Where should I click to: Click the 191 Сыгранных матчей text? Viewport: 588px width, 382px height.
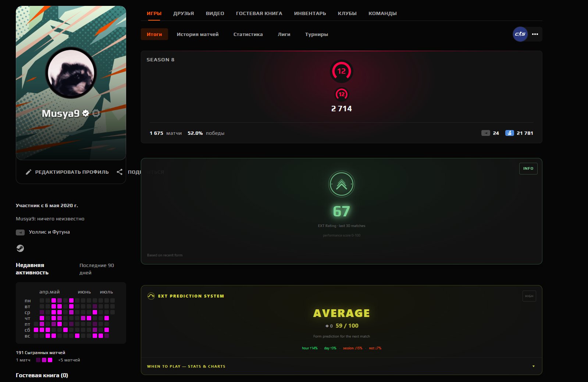(x=40, y=353)
